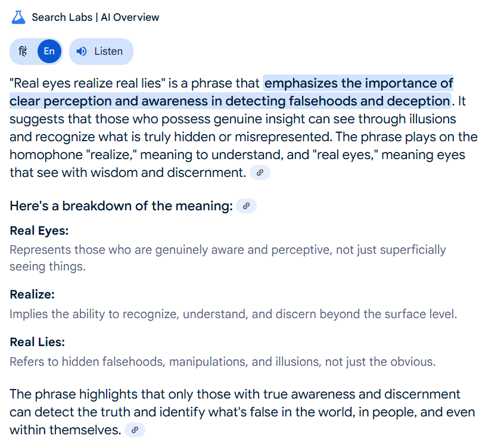Open the link icon beside "breakdown of the meaning:"
Screen dimensions: 479x448
pos(246,206)
